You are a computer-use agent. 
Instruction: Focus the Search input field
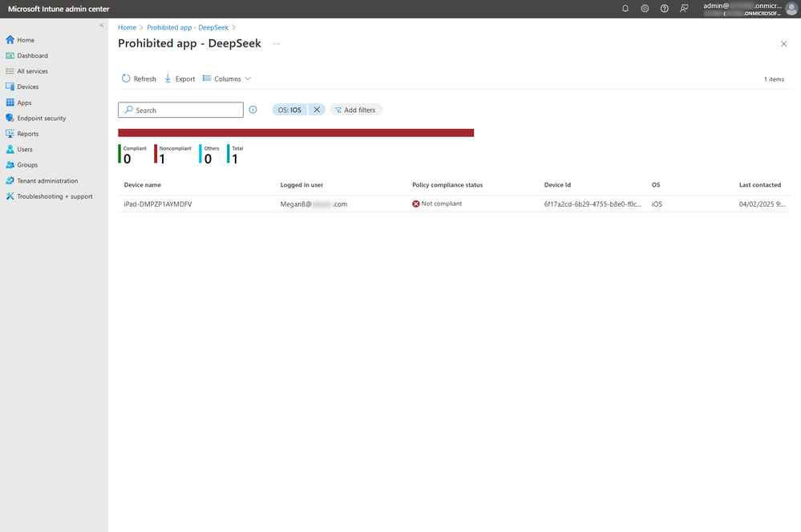tap(181, 110)
